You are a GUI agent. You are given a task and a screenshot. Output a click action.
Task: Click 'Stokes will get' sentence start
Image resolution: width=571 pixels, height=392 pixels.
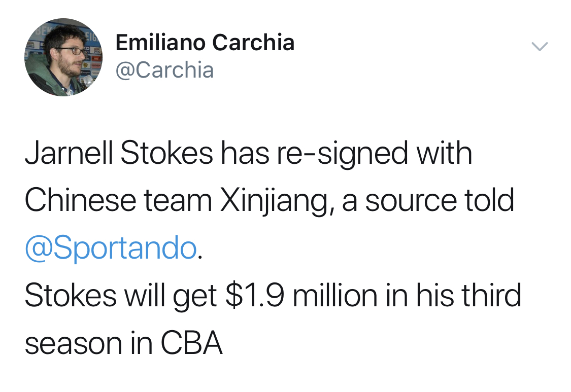click(x=121, y=296)
